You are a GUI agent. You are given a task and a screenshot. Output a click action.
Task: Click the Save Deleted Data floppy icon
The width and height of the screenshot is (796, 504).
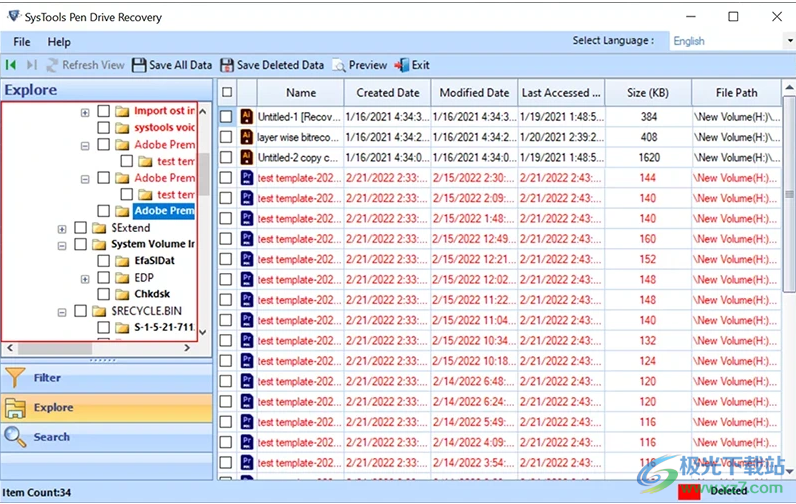pos(227,65)
